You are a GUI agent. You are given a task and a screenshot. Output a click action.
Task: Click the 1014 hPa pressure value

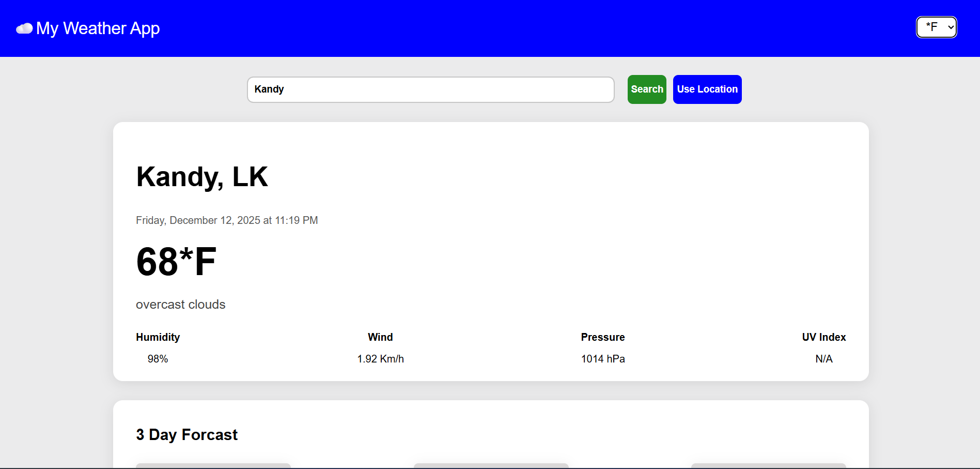point(602,359)
